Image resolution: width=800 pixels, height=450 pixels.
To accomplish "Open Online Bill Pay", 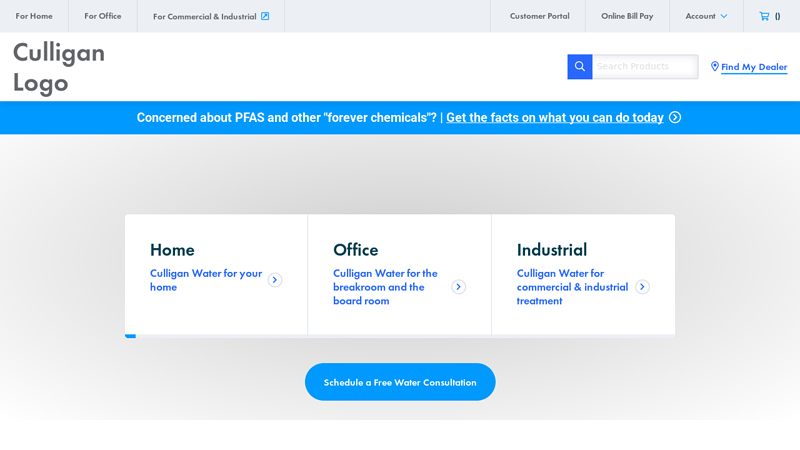I will point(627,16).
